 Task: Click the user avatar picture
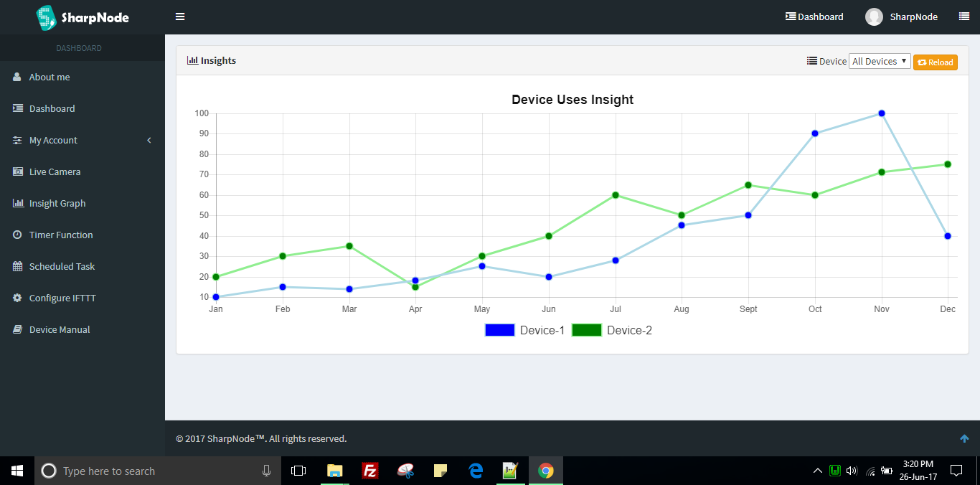coord(874,17)
